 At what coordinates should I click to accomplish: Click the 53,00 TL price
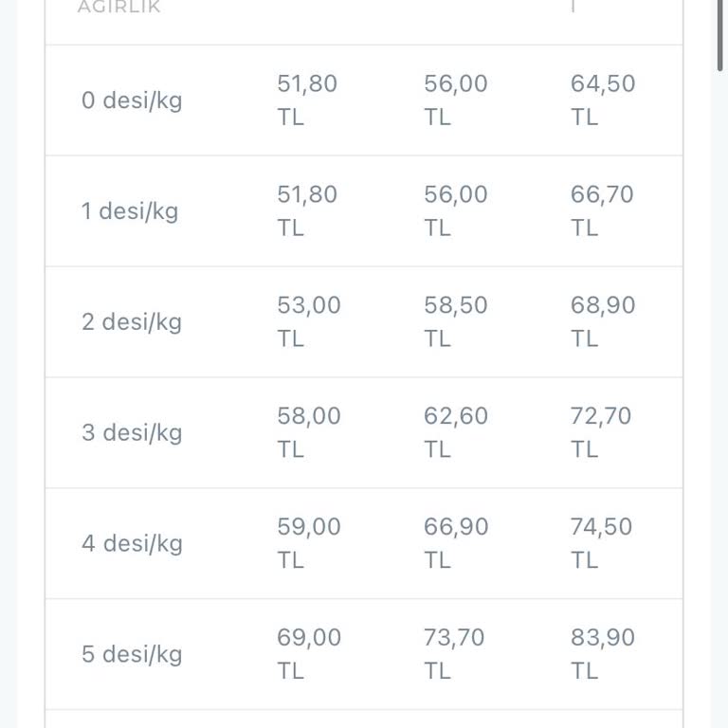[x=309, y=322]
